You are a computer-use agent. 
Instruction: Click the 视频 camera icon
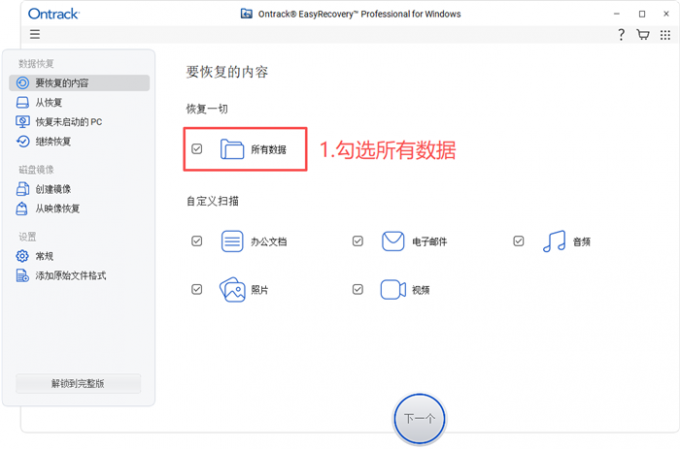392,290
